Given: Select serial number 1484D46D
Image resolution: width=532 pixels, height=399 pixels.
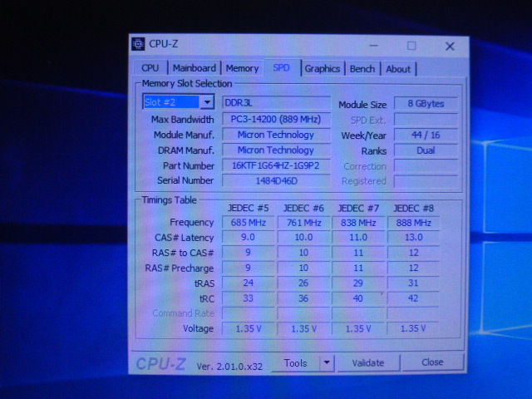Looking at the screenshot, I should pyautogui.click(x=276, y=181).
